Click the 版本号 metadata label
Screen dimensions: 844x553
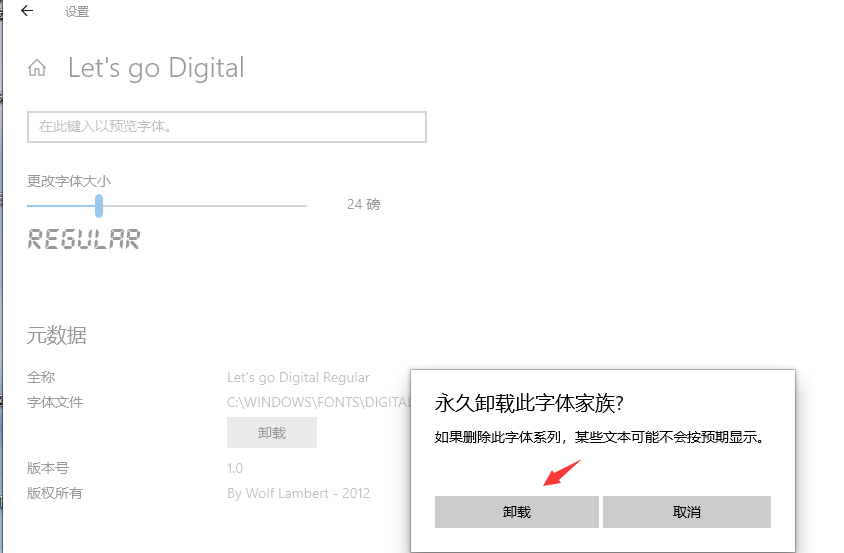48,468
